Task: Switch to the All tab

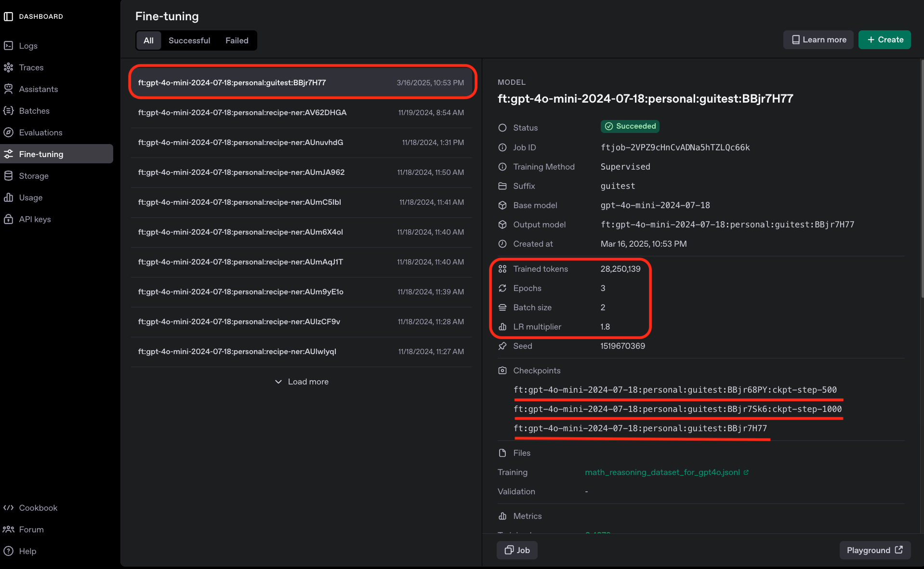Action: click(x=148, y=40)
